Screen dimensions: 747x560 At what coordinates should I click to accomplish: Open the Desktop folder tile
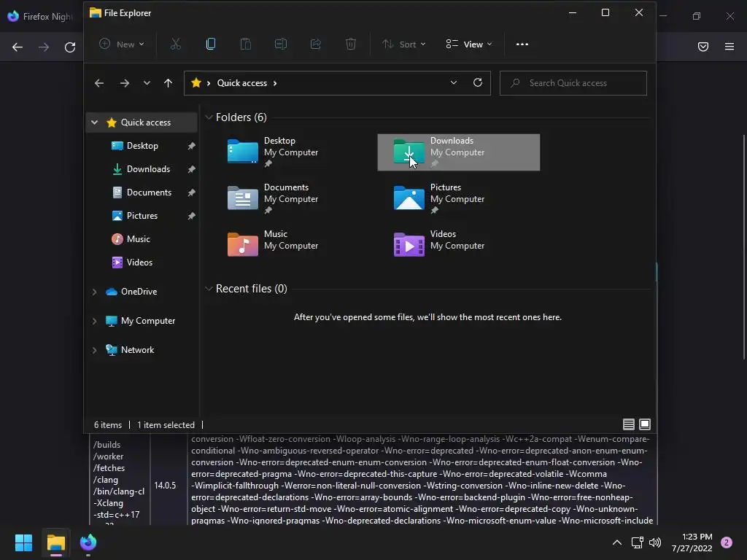[293, 152]
